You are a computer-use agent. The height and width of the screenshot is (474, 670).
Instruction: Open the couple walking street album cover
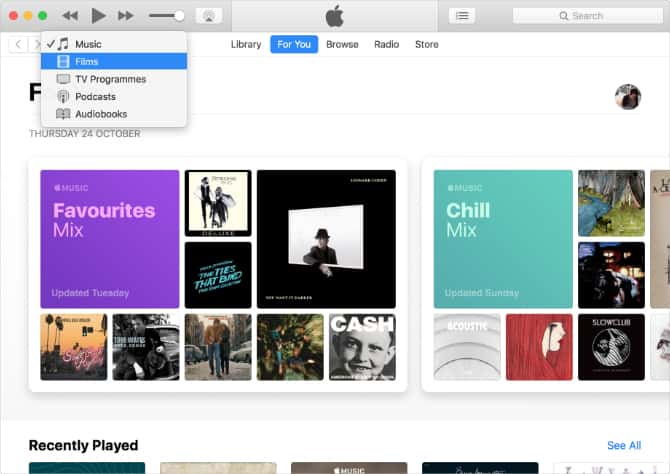pyautogui.click(x=218, y=347)
